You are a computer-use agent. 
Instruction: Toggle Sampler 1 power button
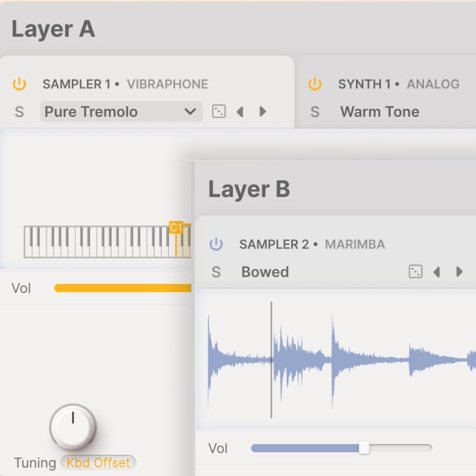[19, 85]
